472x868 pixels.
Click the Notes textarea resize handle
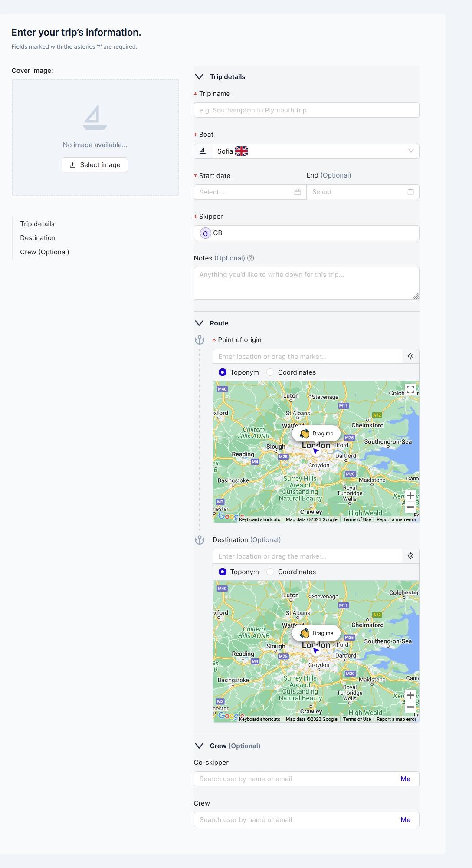(x=416, y=296)
